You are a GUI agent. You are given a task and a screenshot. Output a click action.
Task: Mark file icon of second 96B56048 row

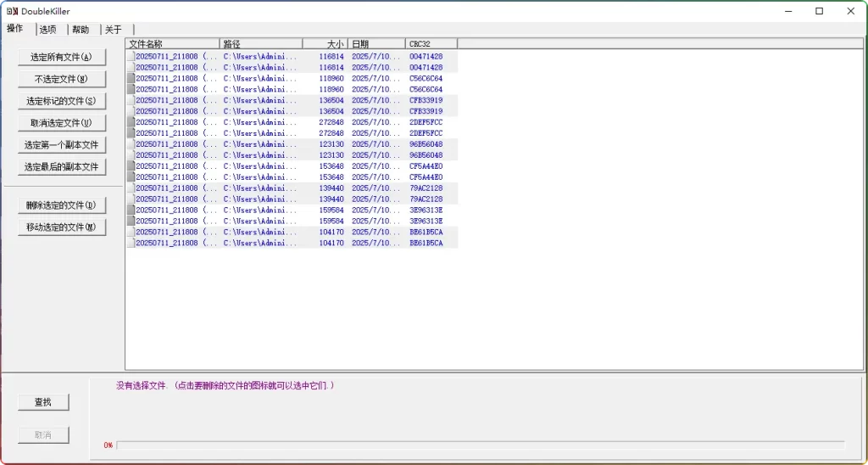click(x=131, y=155)
